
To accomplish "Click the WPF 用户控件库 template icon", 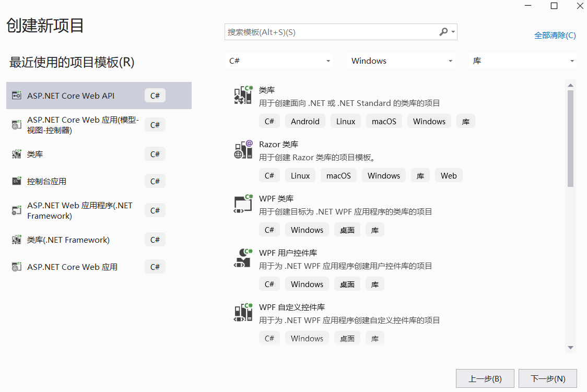I will pos(243,258).
